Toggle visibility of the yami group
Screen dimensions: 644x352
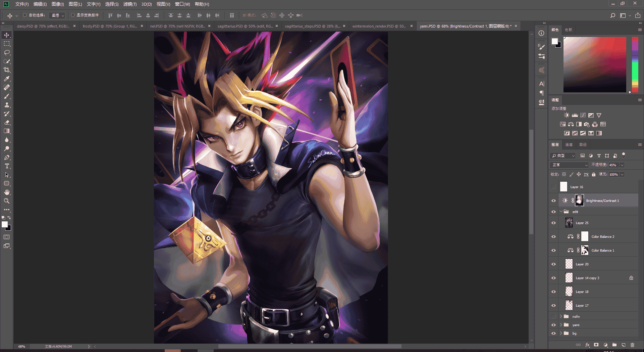pos(553,325)
